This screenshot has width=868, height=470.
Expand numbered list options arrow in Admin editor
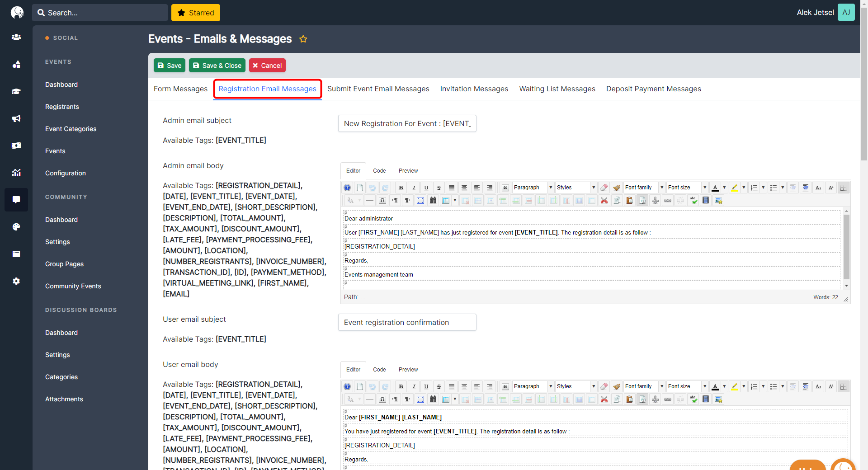coord(763,188)
